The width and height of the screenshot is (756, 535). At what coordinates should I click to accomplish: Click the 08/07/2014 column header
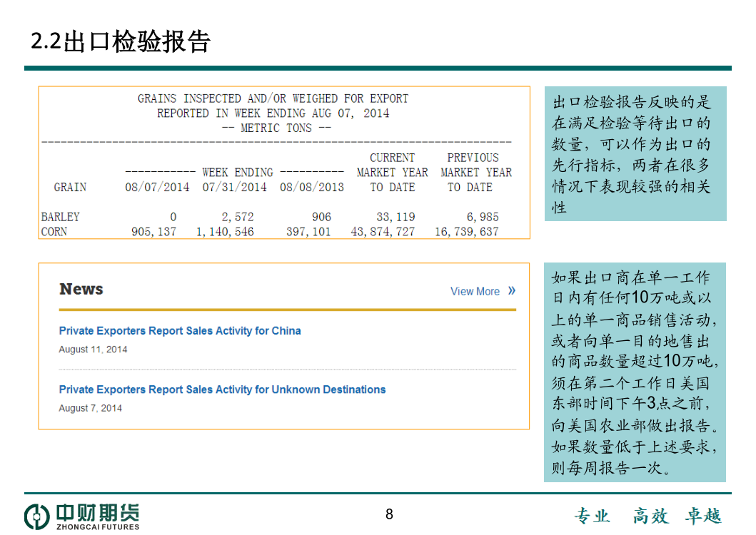coord(157,188)
